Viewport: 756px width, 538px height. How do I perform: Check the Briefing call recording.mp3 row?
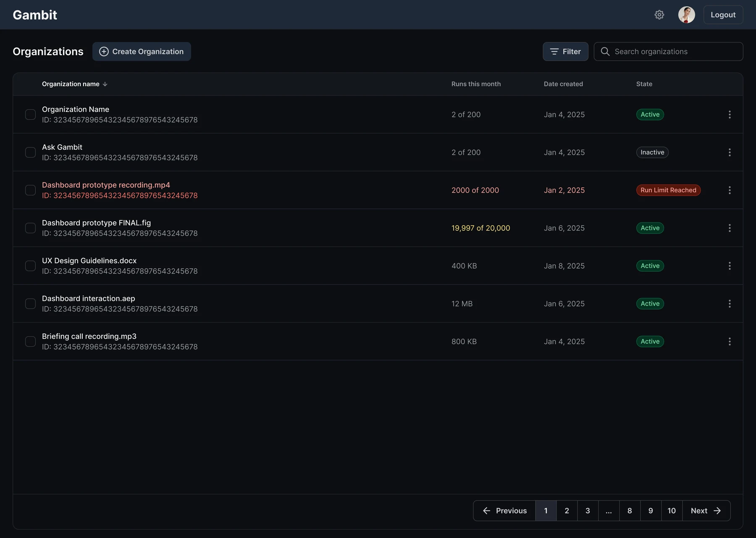pos(30,341)
